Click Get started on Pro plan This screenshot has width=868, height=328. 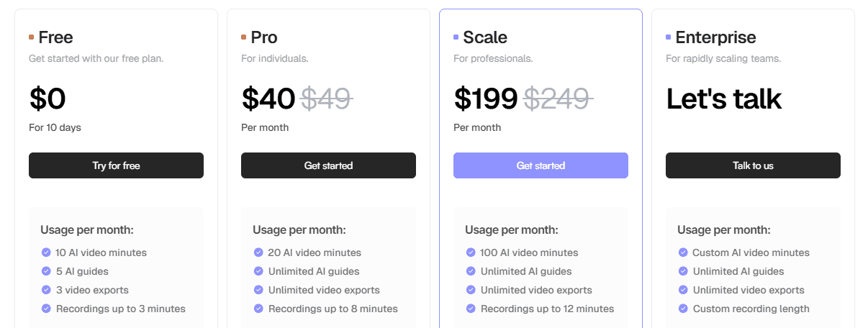328,165
